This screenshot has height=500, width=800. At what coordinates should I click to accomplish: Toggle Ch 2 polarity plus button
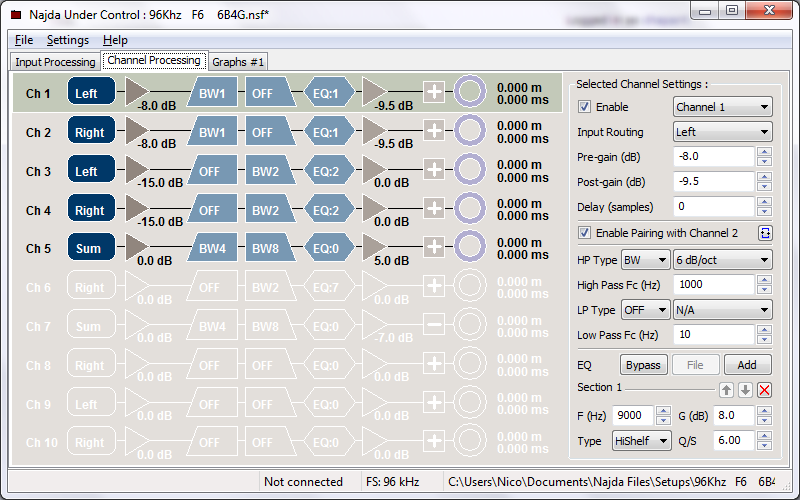434,131
